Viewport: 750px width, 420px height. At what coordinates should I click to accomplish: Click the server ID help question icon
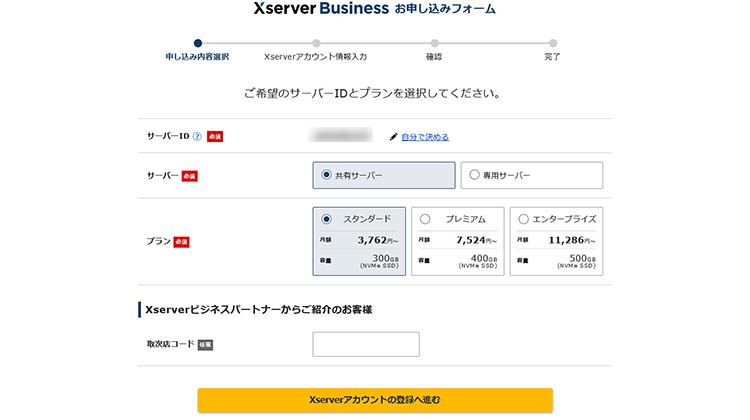(197, 136)
